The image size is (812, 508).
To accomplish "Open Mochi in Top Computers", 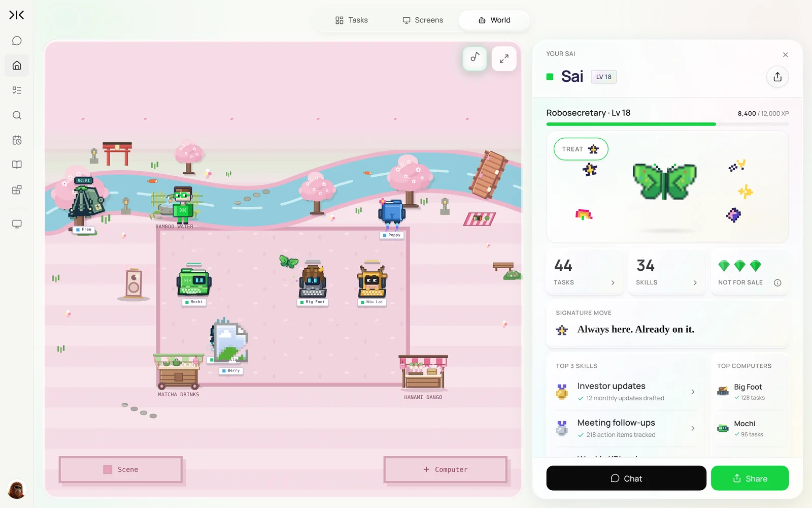I will pyautogui.click(x=749, y=428).
